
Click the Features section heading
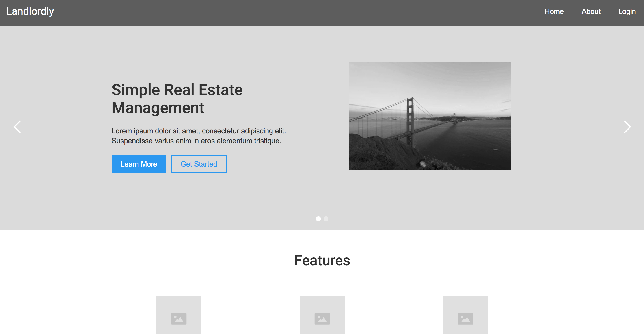tap(322, 260)
